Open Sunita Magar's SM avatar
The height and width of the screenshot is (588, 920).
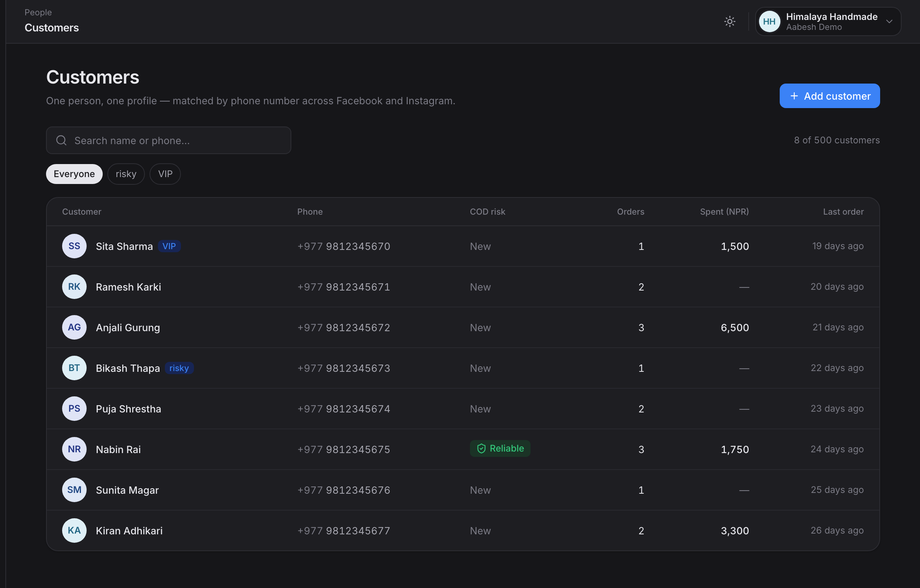pyautogui.click(x=74, y=490)
